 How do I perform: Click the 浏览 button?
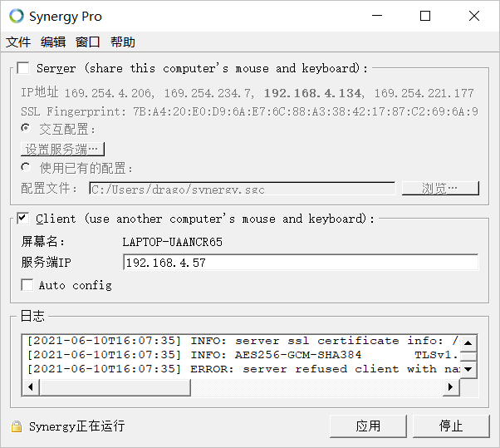440,188
